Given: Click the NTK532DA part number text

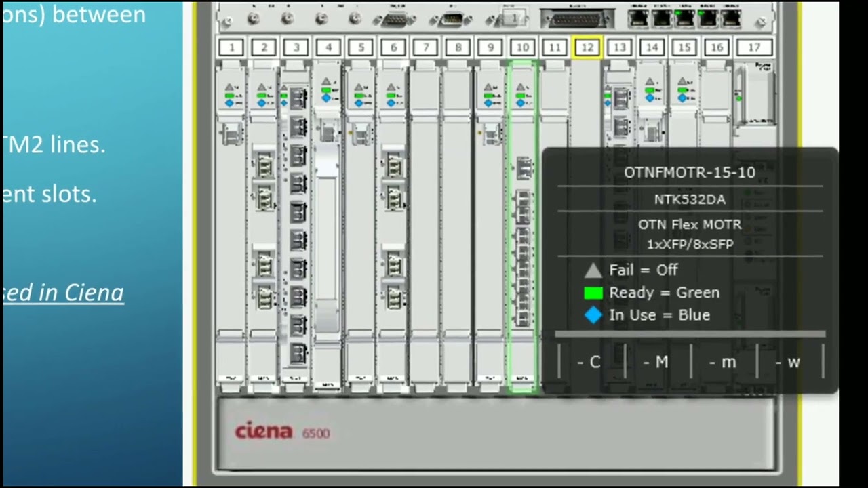Looking at the screenshot, I should click(690, 199).
